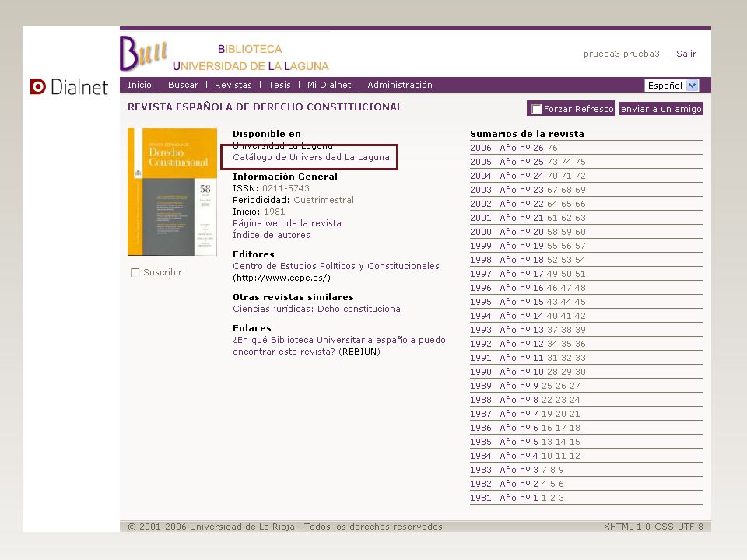Click the Salir logout link

click(686, 54)
